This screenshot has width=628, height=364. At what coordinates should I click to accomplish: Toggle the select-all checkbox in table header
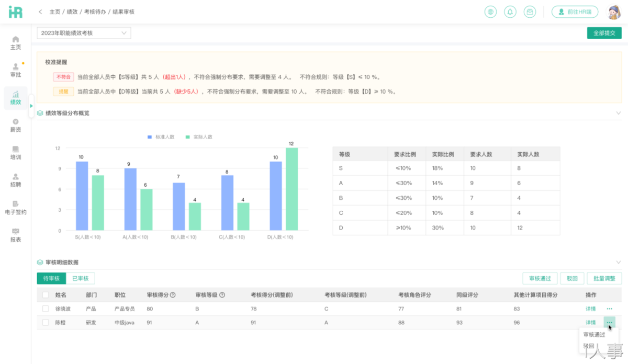[46, 295]
